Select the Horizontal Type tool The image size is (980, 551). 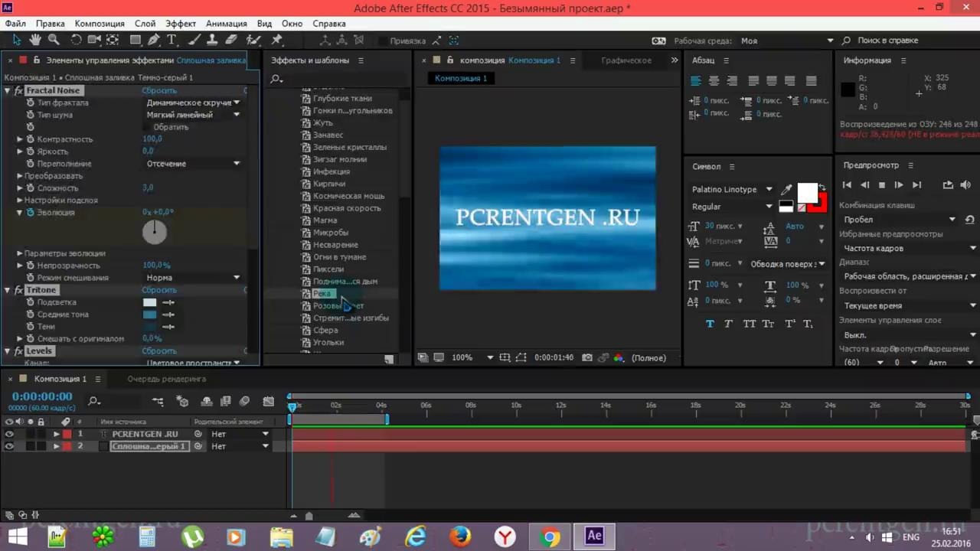(x=171, y=40)
